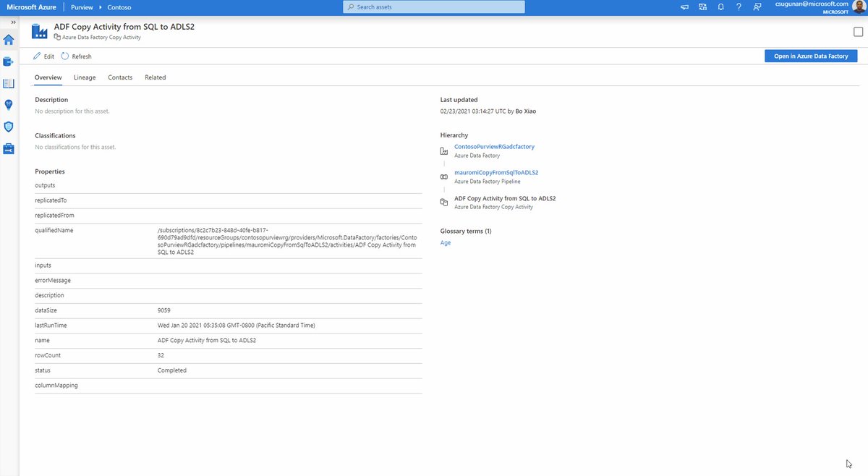This screenshot has width=868, height=476.
Task: Click the inputs property label
Action: (x=43, y=265)
